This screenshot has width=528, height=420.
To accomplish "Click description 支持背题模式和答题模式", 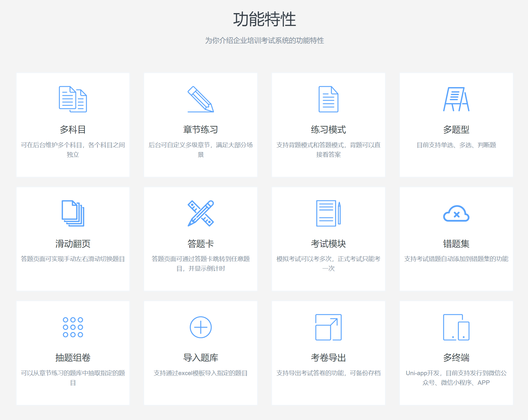I will 328,150.
